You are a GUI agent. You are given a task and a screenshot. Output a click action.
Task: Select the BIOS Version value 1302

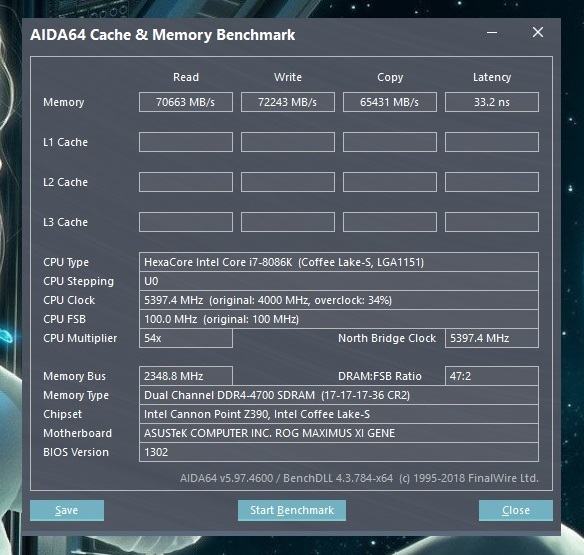click(339, 452)
